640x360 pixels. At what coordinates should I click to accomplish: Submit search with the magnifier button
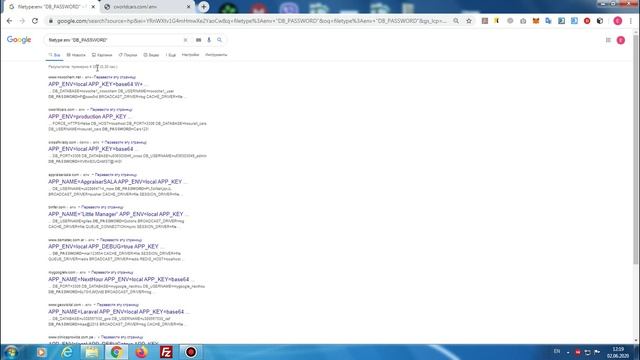(x=220, y=40)
